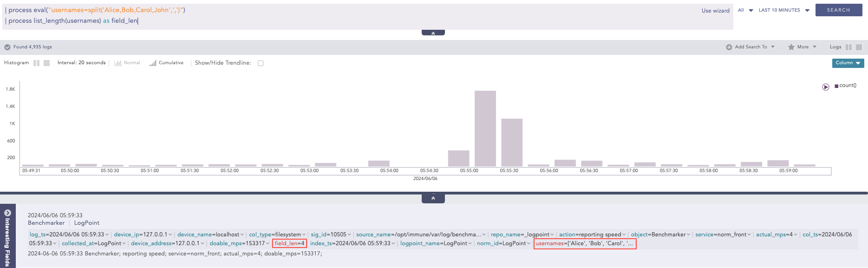Open the Column chart type dropdown
868x268 pixels.
pos(848,63)
